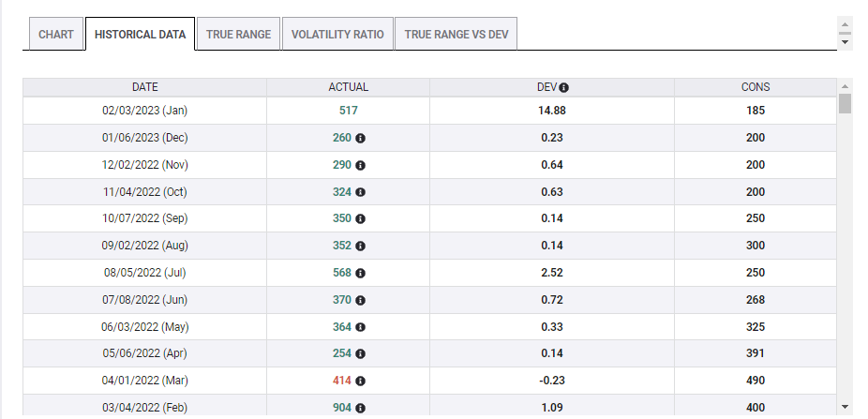Viewport: 868px width, 419px height.
Task: Click the tab bar scroll up arrow
Action: [846, 24]
